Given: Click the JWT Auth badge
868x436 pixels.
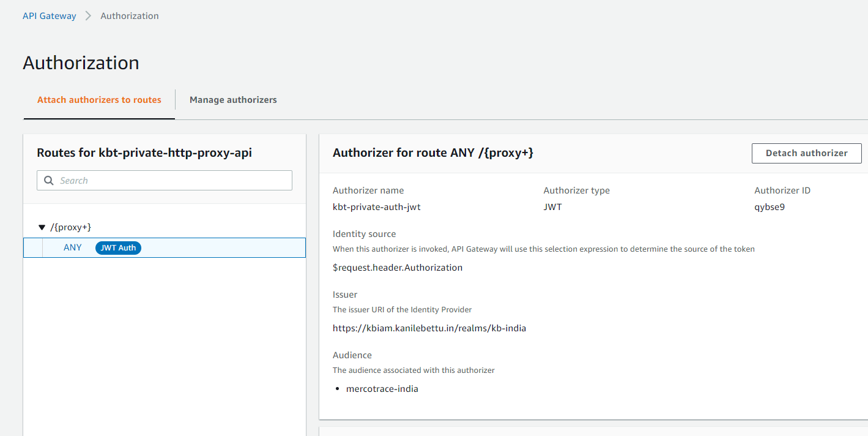Looking at the screenshot, I should coord(118,248).
